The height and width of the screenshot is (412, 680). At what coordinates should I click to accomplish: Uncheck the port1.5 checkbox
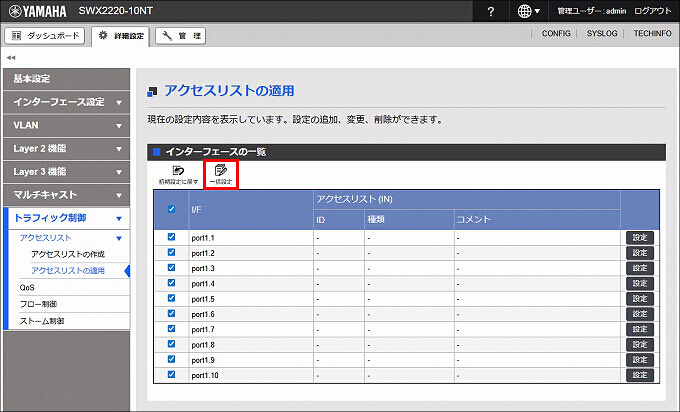(x=171, y=299)
